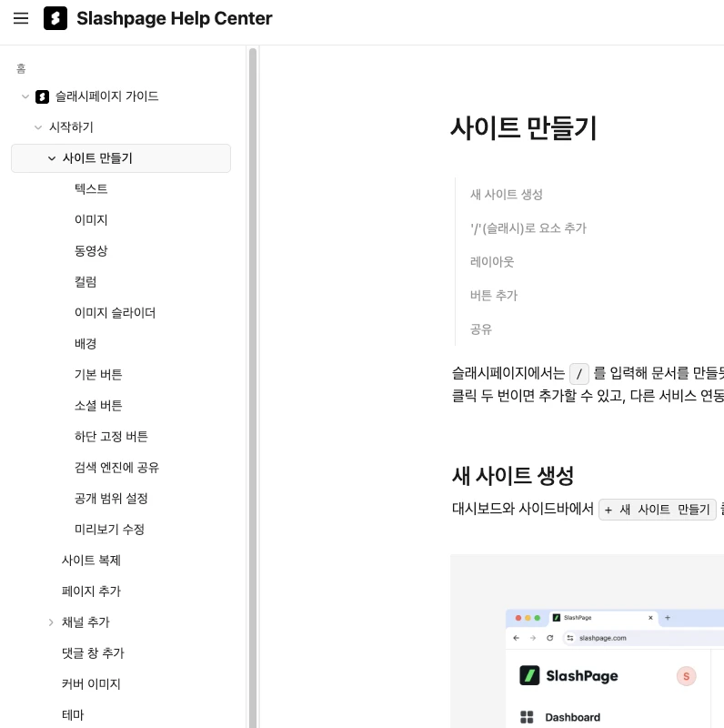Open the 공개 범위 설정 page

[111, 499]
